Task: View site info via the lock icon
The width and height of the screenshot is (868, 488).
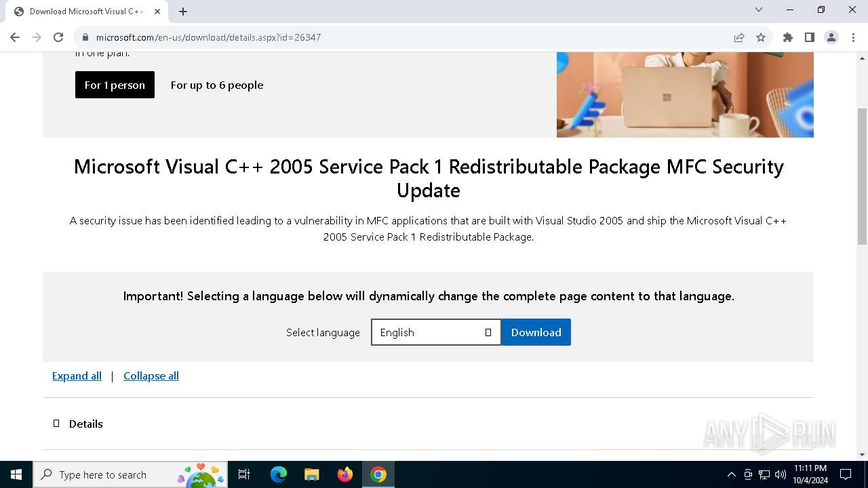Action: (x=85, y=37)
